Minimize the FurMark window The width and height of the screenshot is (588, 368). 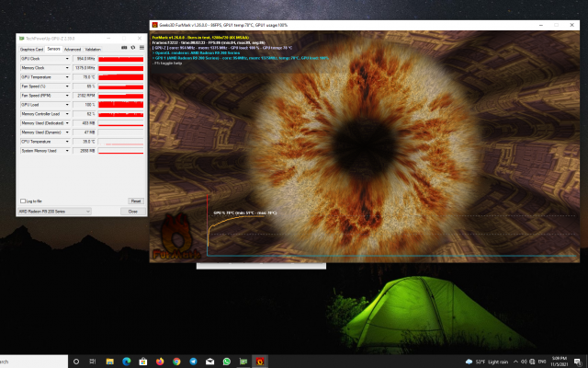tap(541, 25)
